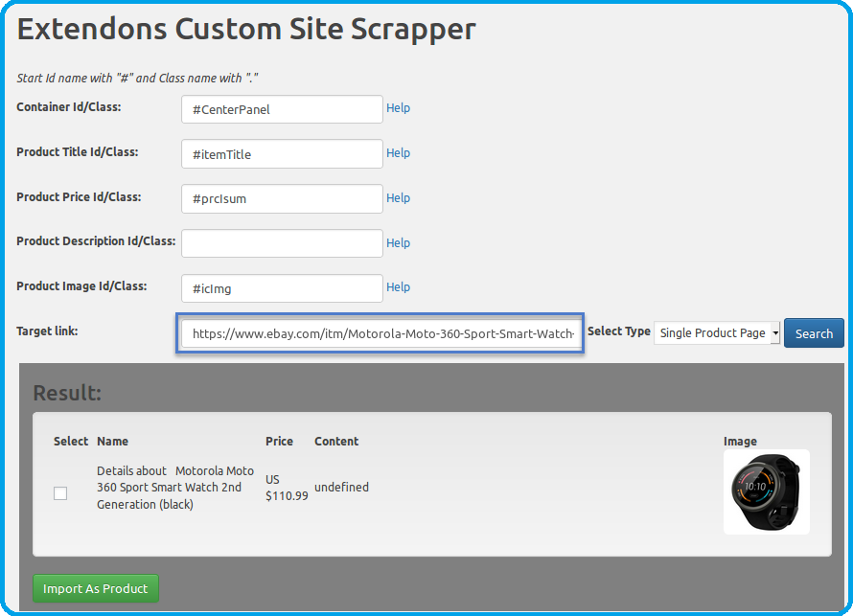This screenshot has width=853, height=616.
Task: Click the Container Id/Class input field
Action: point(282,109)
